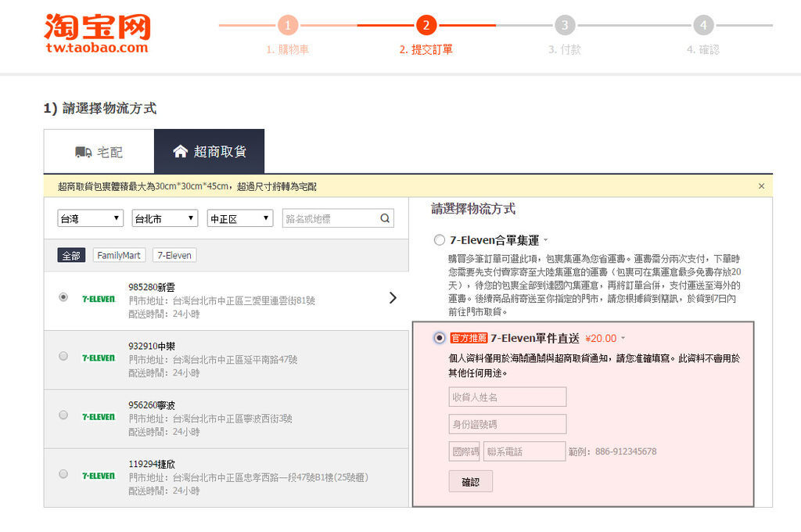Click the 4. 確認 step label
Screen dimensions: 801x532
(x=703, y=49)
